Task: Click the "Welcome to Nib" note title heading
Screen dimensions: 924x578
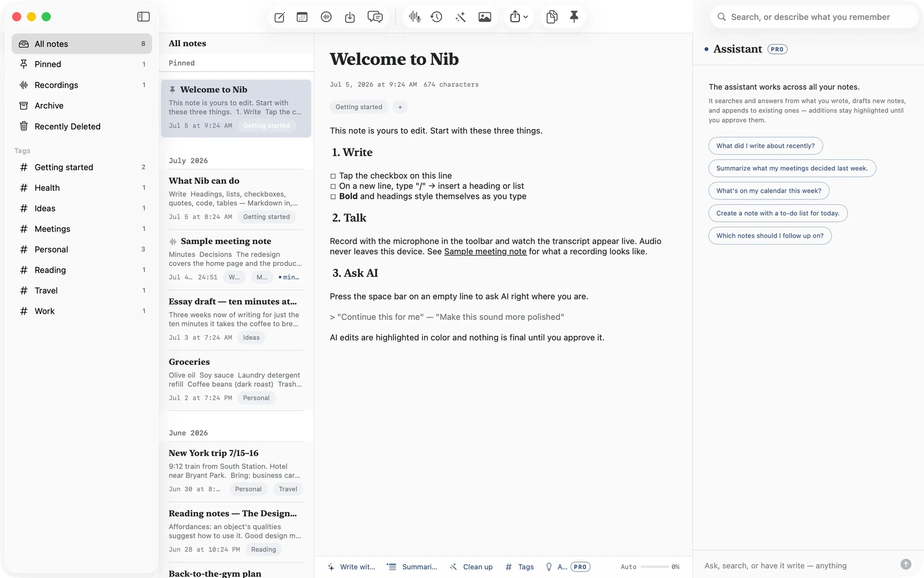Action: (x=394, y=59)
